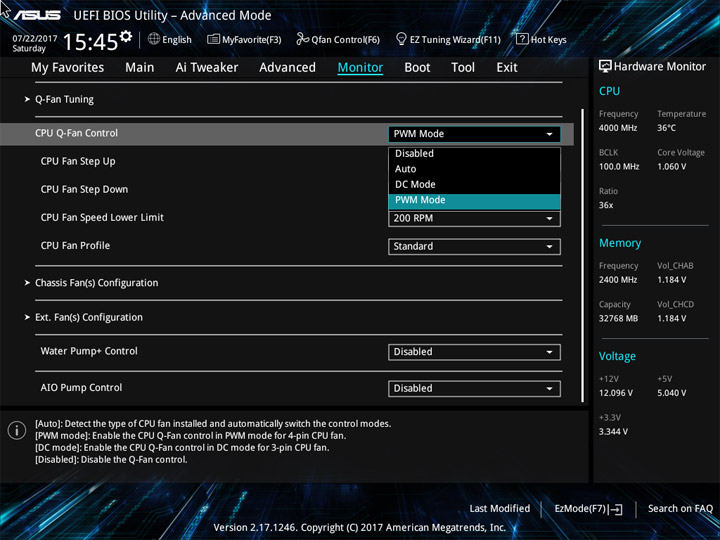Screen dimensions: 720x540
Task: Select the Monitor tab
Action: click(x=360, y=68)
